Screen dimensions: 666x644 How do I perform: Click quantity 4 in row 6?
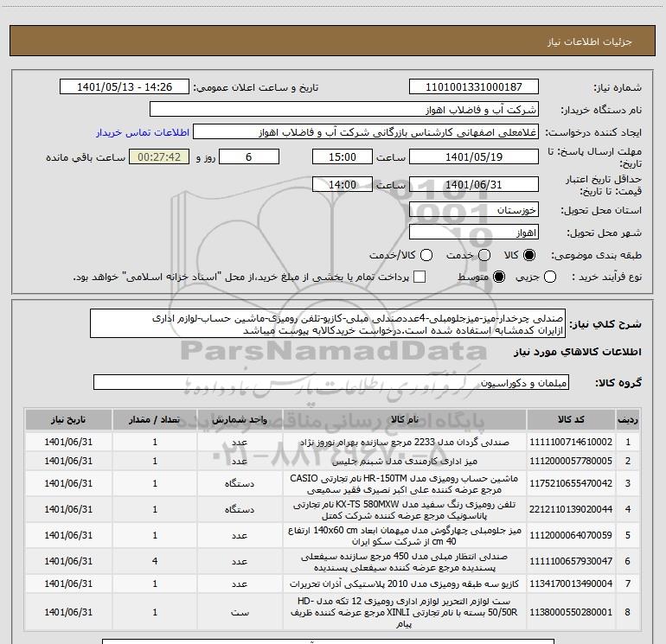(x=155, y=561)
